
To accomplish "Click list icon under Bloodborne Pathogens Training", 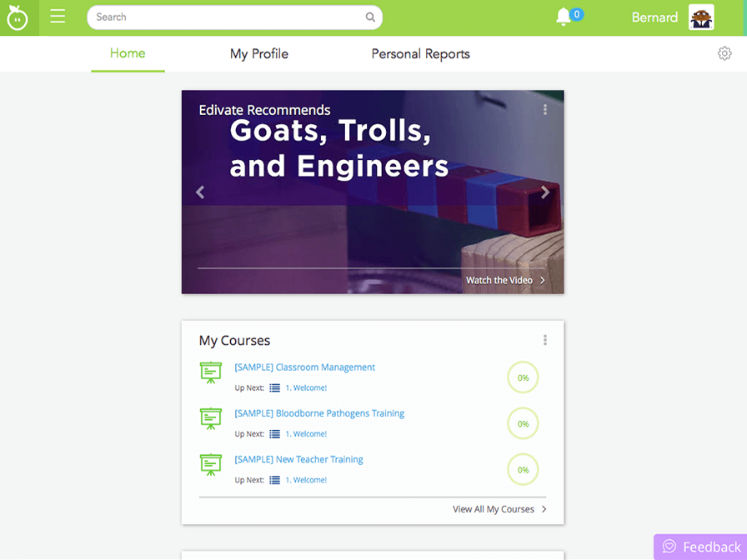I will (275, 434).
